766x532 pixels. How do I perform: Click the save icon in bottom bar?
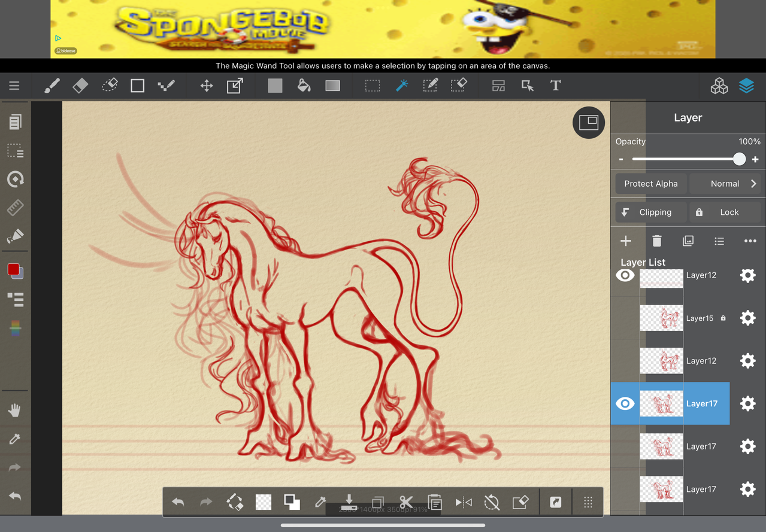349,502
